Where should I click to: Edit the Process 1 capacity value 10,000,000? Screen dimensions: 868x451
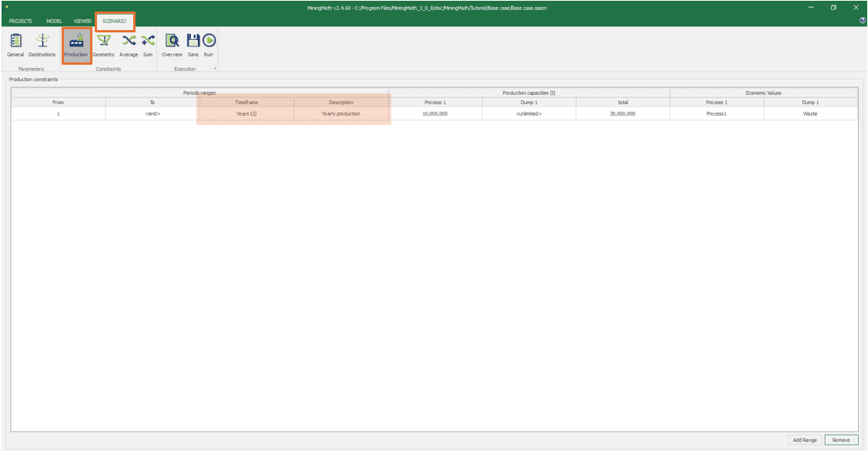[x=435, y=113]
